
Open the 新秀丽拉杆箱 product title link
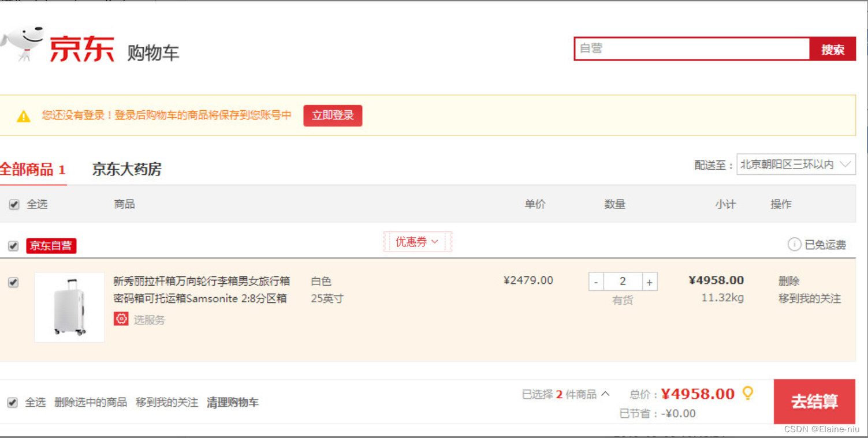tap(201, 290)
